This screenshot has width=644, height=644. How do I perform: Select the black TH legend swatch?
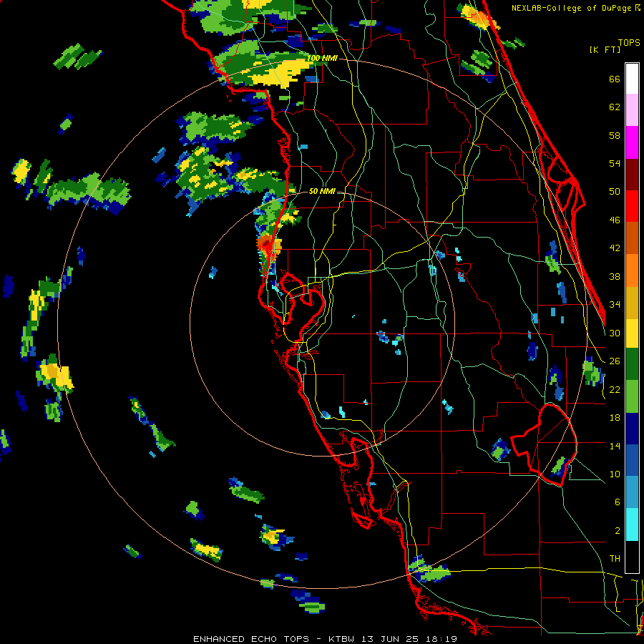click(632, 557)
